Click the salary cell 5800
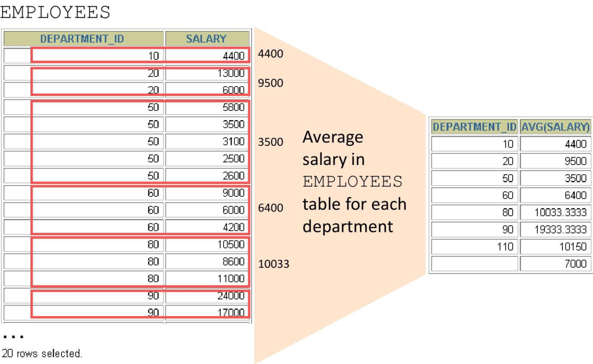The width and height of the screenshot is (593, 364). pyautogui.click(x=207, y=107)
